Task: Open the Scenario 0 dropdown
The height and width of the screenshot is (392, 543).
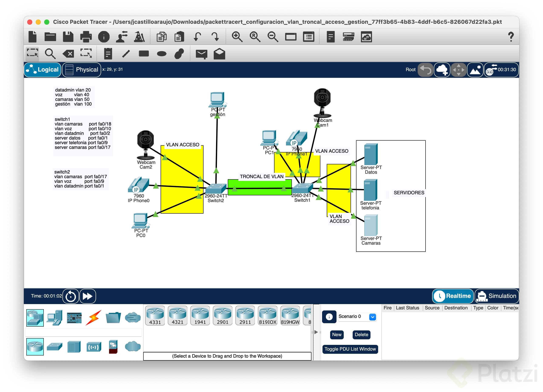Action: [x=372, y=317]
